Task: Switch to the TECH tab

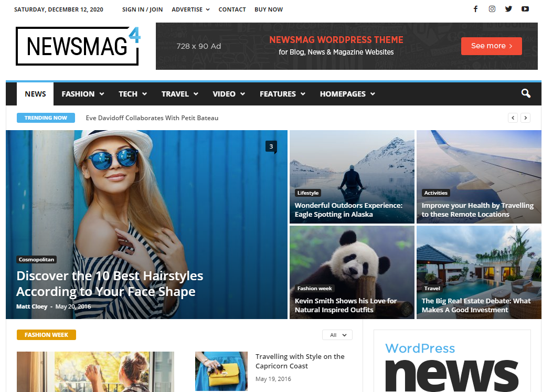Action: pos(129,93)
